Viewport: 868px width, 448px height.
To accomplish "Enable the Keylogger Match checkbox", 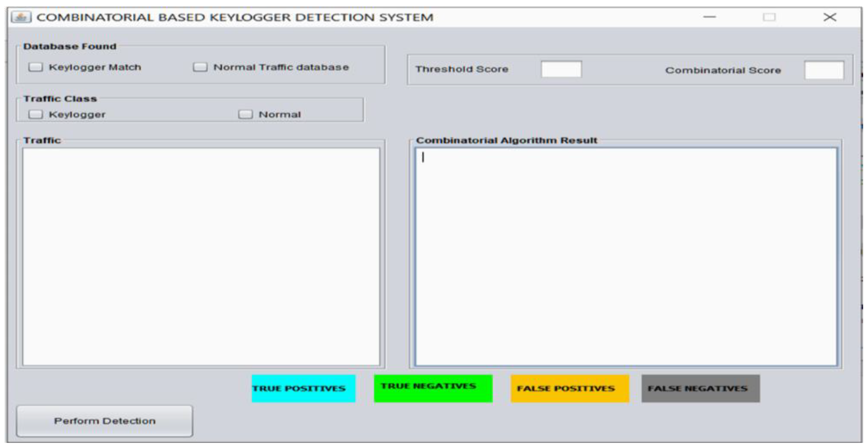I will coord(36,67).
